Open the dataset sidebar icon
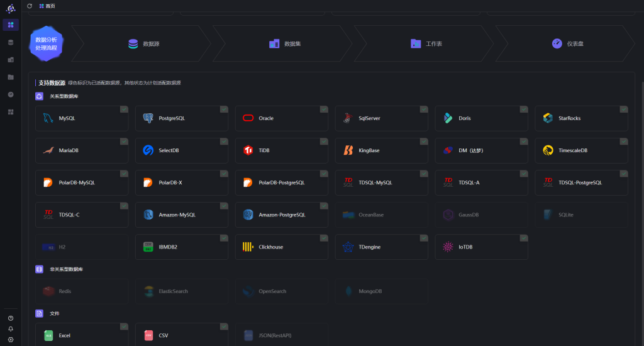This screenshot has height=346, width=644. click(11, 60)
